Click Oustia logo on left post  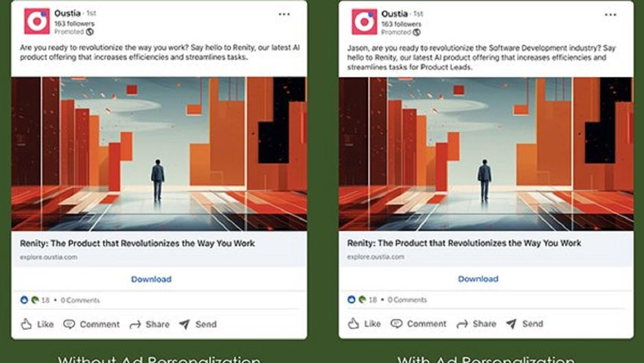37,21
